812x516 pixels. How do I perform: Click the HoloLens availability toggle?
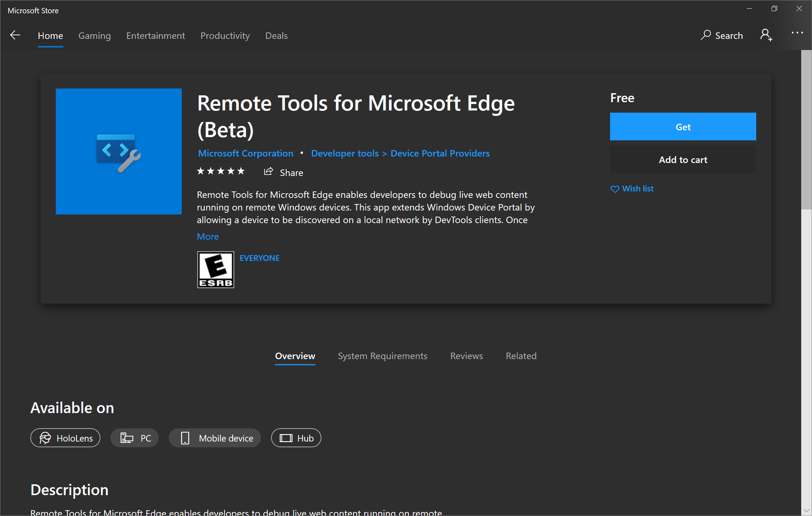click(x=65, y=438)
